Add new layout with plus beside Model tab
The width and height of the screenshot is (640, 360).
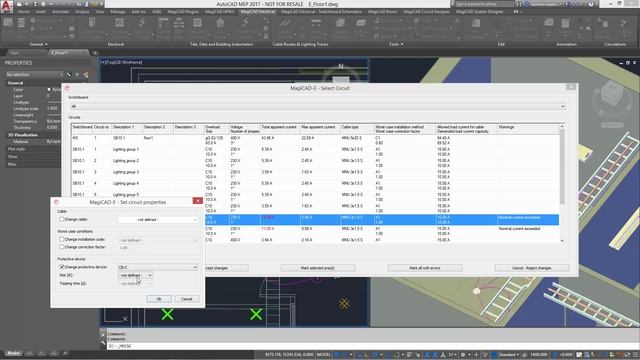(65, 353)
